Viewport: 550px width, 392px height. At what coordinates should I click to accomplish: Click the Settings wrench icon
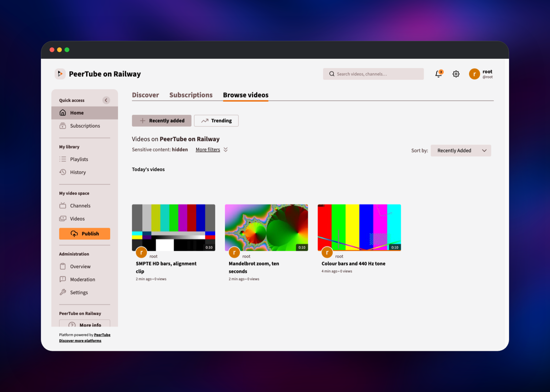[63, 292]
